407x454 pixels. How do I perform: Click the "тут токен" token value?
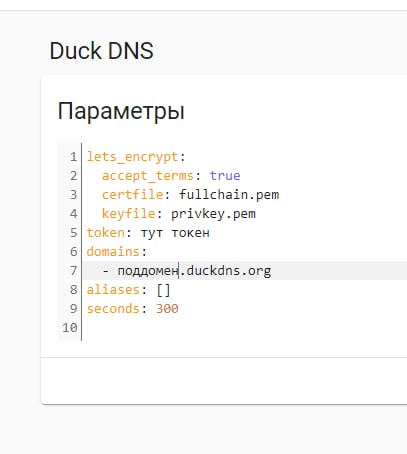[x=175, y=233]
